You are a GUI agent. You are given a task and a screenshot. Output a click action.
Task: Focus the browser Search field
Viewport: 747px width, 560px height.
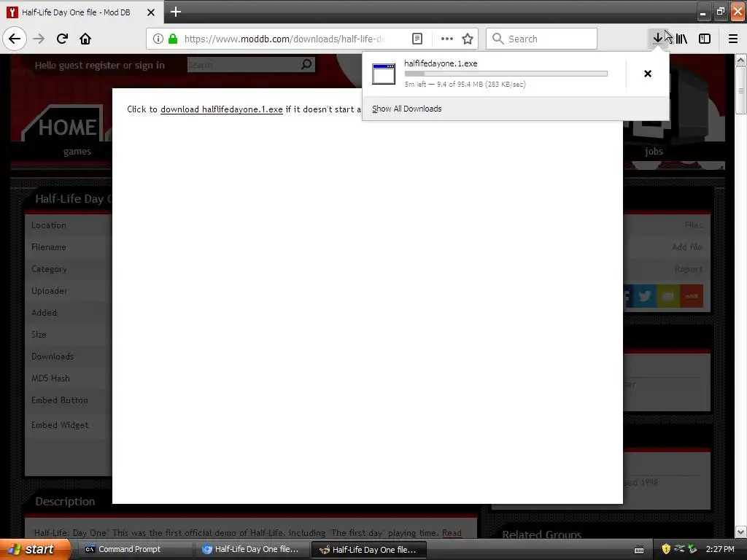click(542, 39)
